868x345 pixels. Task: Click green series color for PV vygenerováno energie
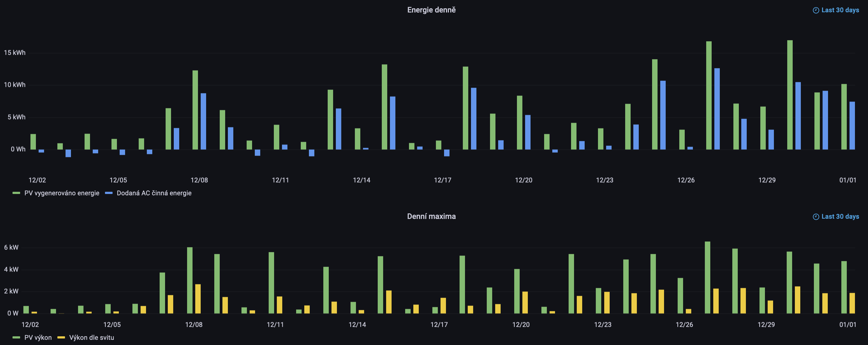[x=16, y=193]
